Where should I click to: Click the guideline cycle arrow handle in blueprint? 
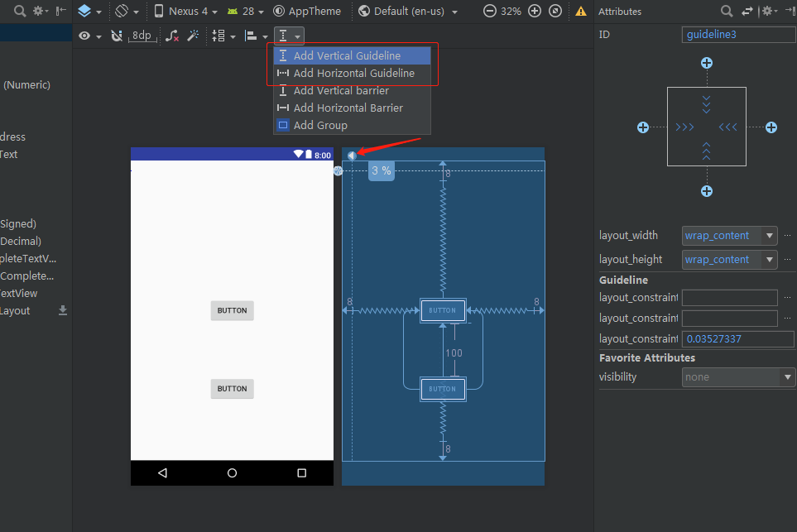point(352,156)
